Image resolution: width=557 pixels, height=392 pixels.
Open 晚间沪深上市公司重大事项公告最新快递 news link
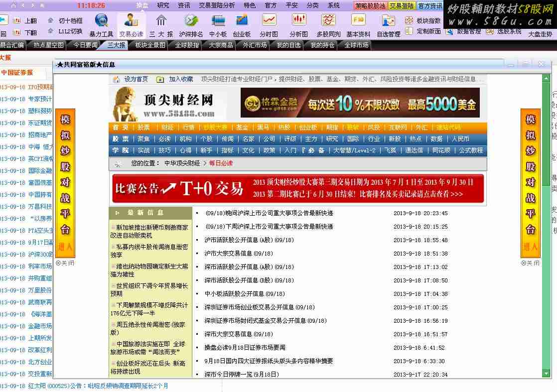pos(269,213)
